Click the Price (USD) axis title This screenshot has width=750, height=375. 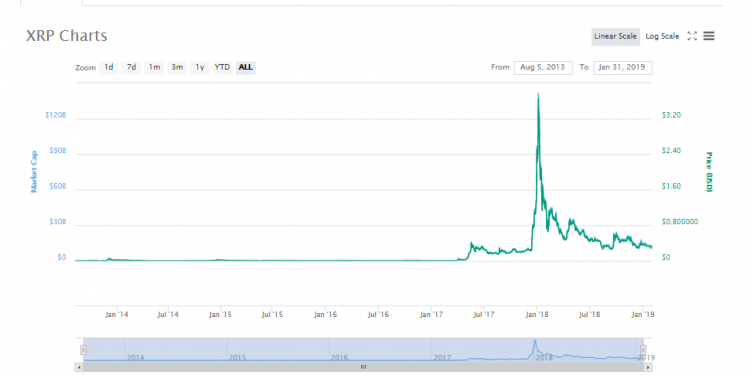click(709, 172)
